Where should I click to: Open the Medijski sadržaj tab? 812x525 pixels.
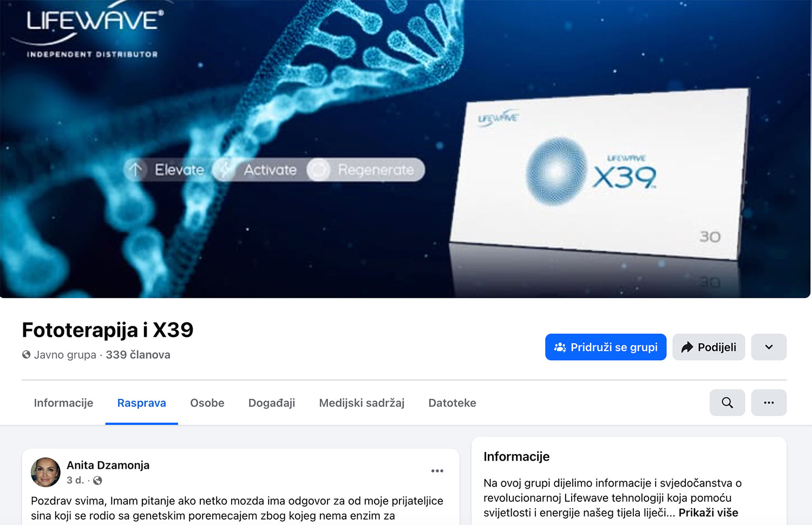(x=362, y=403)
